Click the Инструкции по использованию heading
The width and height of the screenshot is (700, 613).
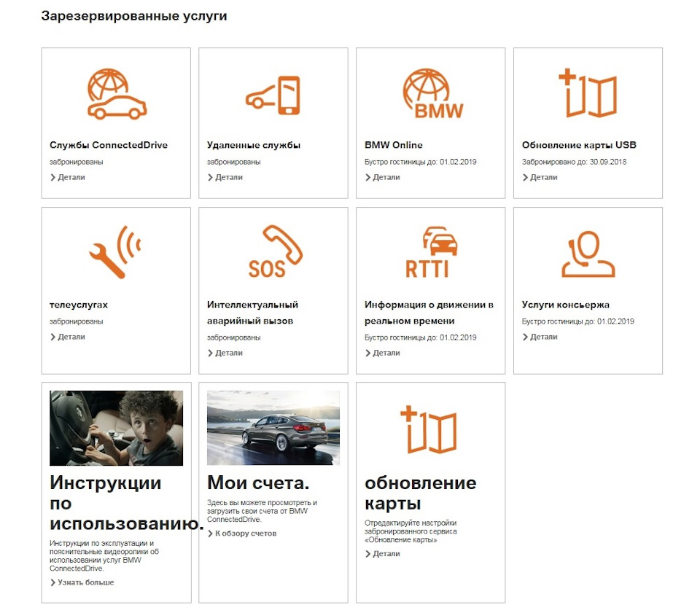127,503
